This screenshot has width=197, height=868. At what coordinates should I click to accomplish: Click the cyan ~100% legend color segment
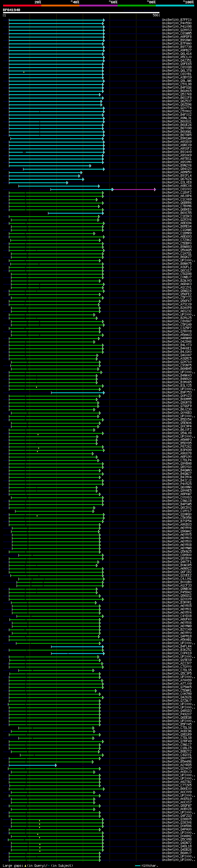click(x=175, y=6)
